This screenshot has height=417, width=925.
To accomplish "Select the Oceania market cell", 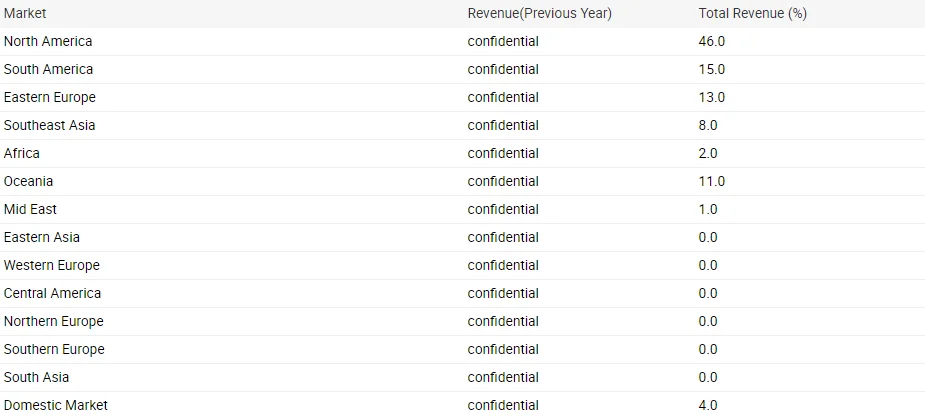I will (29, 181).
